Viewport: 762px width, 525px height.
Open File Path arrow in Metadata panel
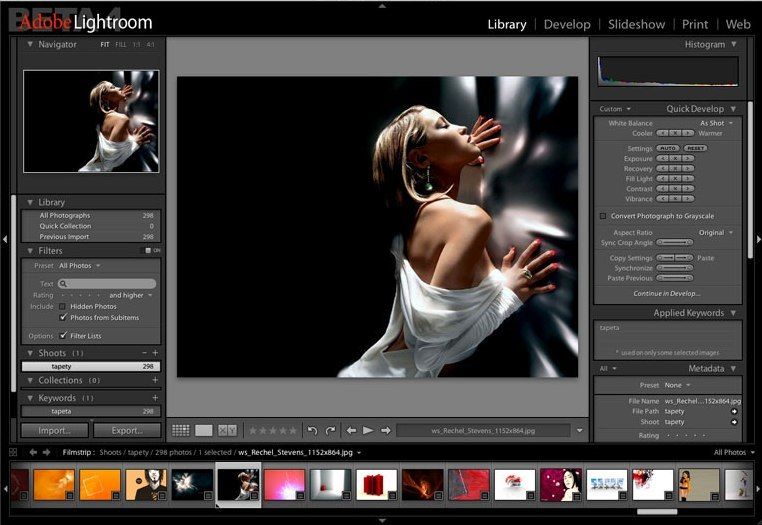(x=734, y=411)
